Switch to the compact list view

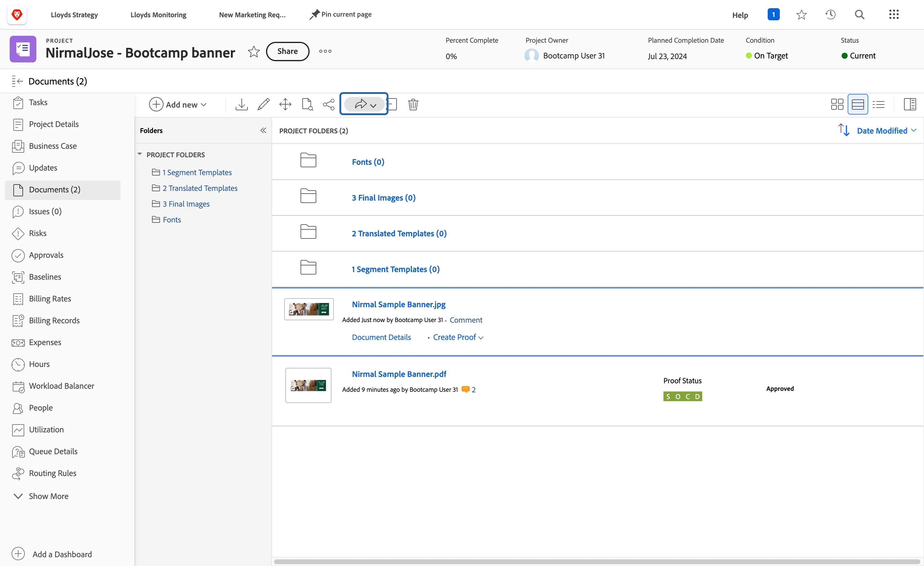[x=879, y=104]
